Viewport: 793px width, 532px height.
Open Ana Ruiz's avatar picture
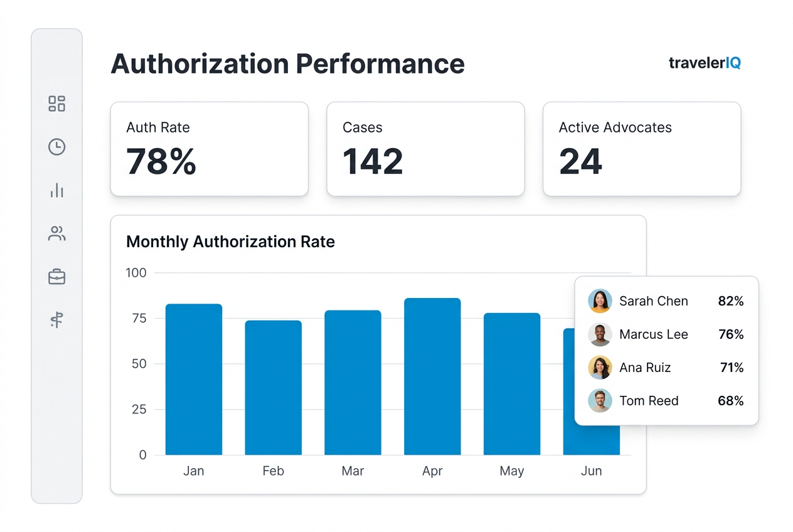(600, 368)
